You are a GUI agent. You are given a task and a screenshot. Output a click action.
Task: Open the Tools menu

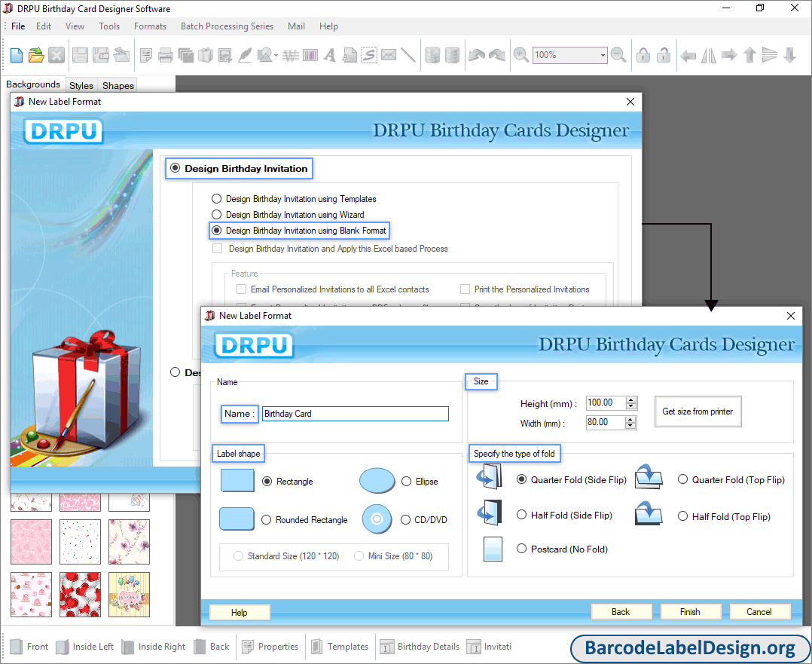coord(109,26)
